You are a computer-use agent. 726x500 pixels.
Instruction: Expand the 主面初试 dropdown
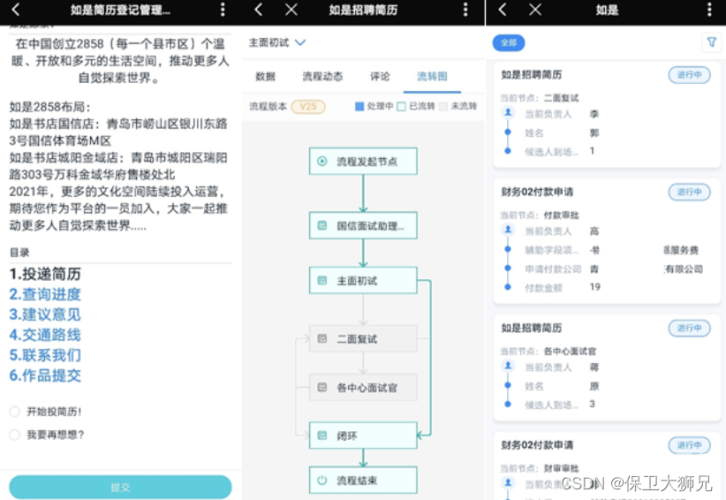click(277, 43)
